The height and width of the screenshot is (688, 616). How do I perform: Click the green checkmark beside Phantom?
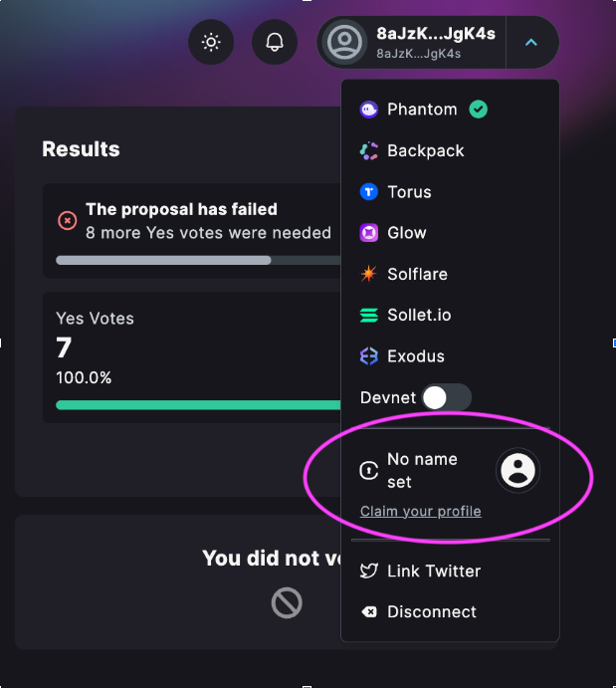[x=478, y=110]
